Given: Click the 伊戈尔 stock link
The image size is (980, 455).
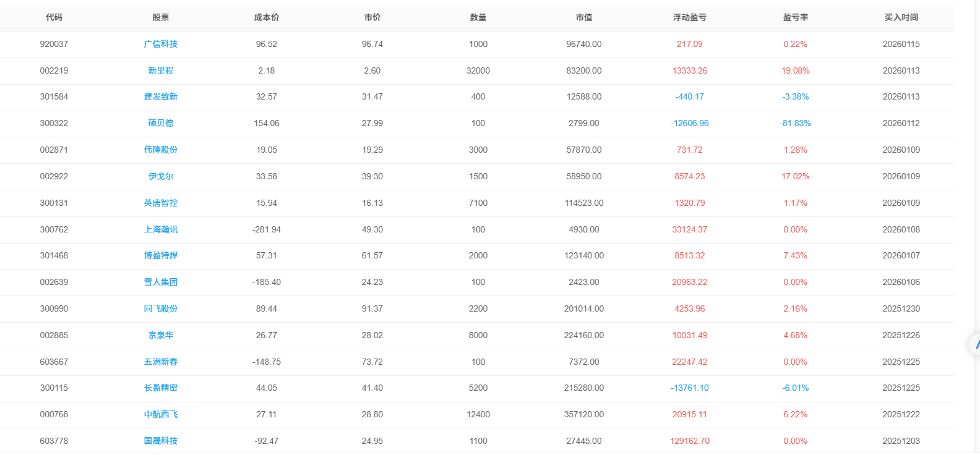Looking at the screenshot, I should pos(161,176).
